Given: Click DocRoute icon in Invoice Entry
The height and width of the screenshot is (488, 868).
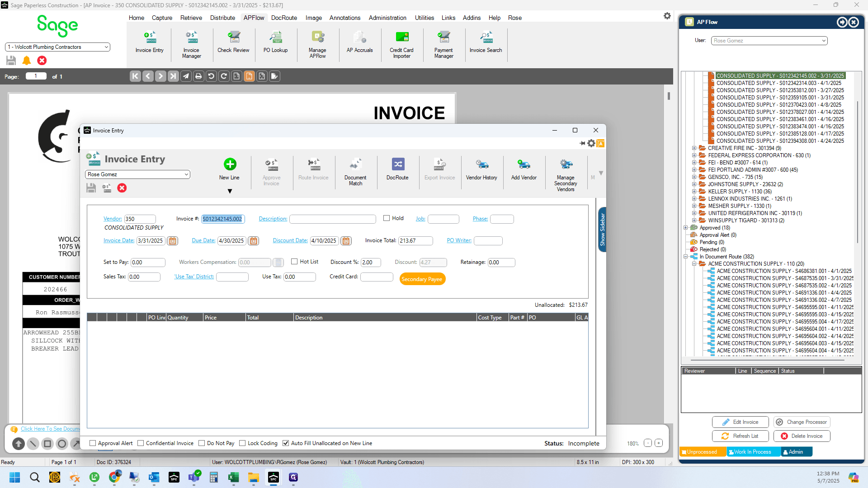Looking at the screenshot, I should [397, 169].
